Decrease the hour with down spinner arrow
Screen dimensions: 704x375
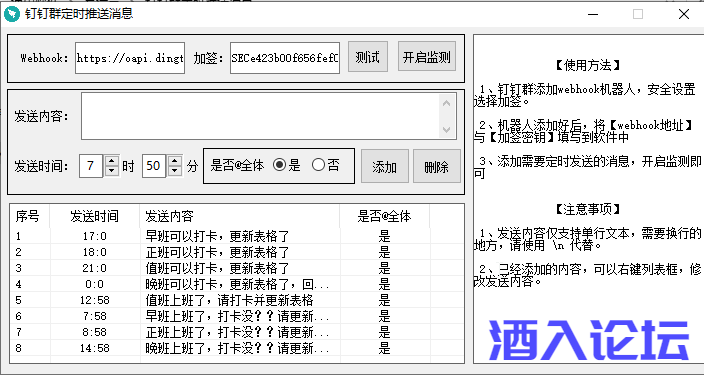click(112, 171)
